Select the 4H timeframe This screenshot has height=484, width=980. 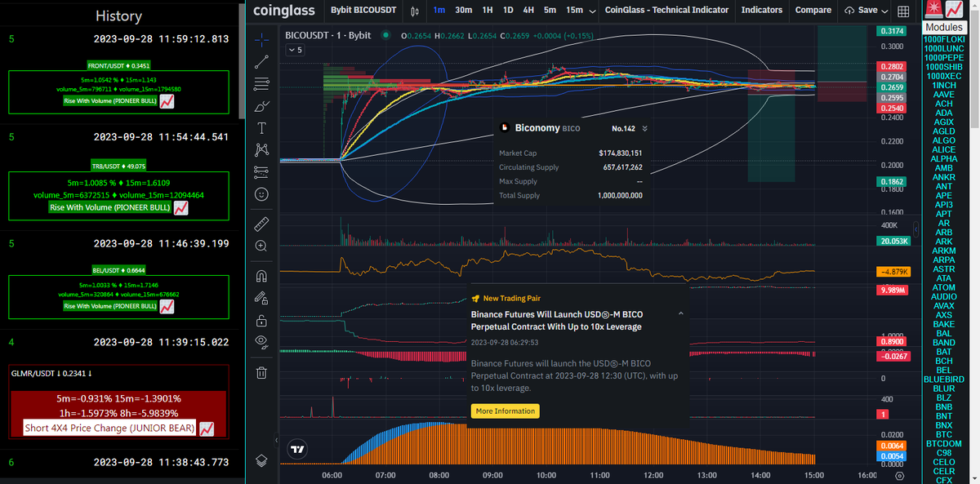[x=528, y=11]
